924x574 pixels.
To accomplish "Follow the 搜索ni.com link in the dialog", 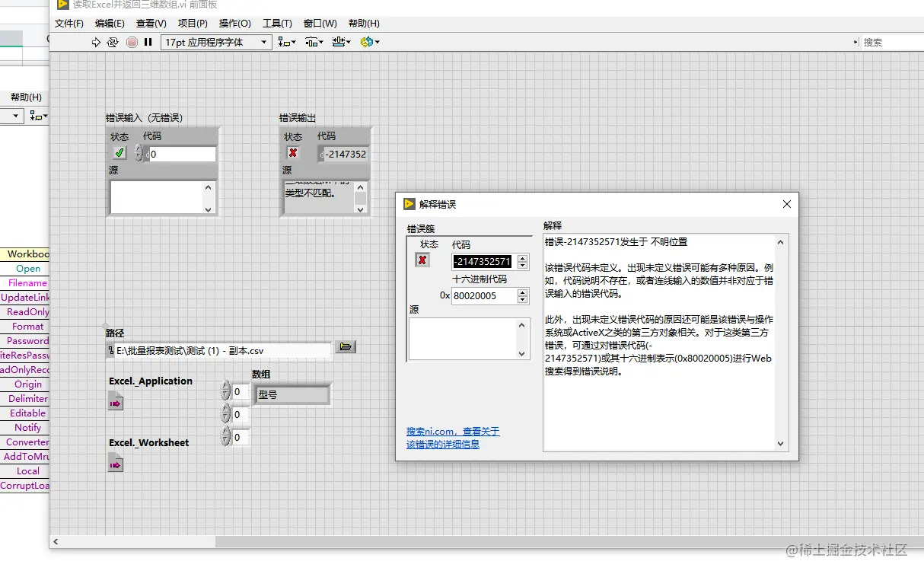I will point(452,431).
